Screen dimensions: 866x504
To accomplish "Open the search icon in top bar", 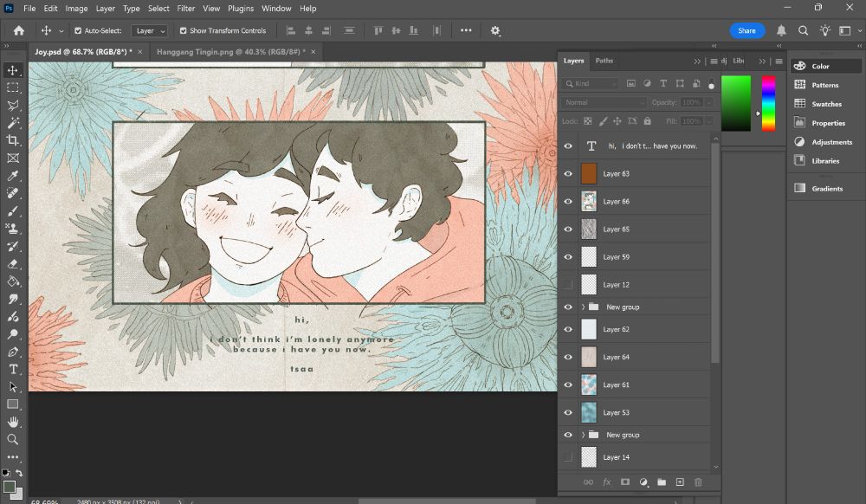I will point(803,31).
